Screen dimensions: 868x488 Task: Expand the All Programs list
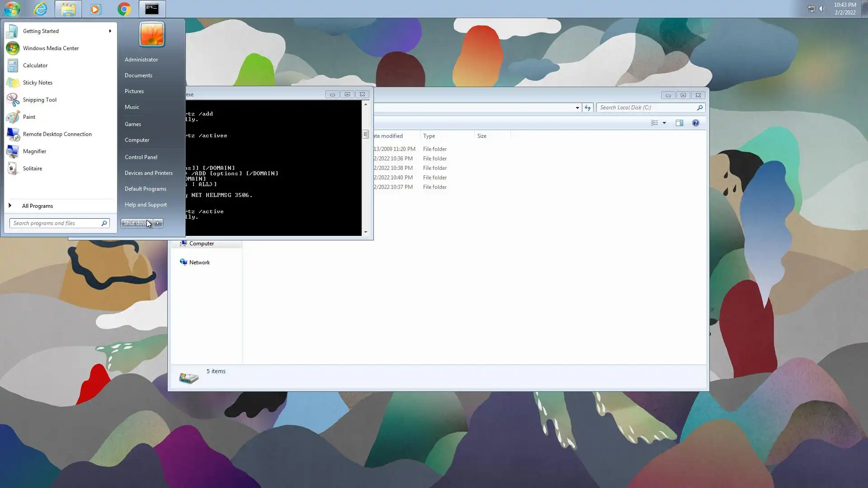click(37, 206)
